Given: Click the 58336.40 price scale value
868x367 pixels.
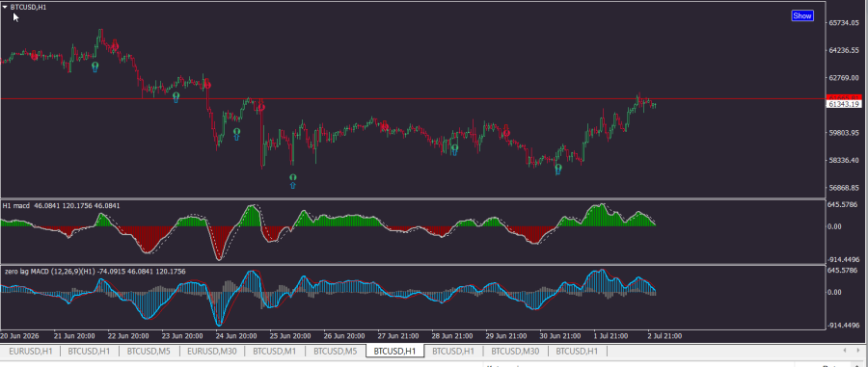Looking at the screenshot, I should 843,160.
